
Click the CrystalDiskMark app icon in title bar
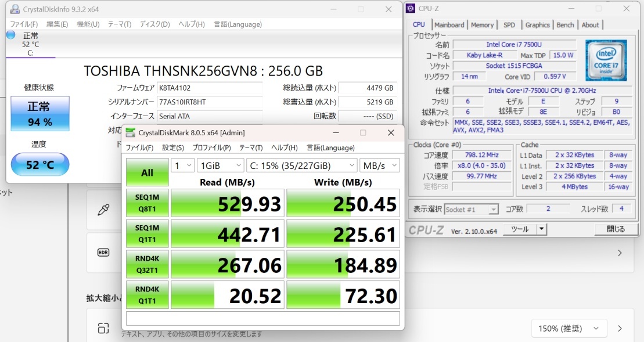pyautogui.click(x=131, y=132)
